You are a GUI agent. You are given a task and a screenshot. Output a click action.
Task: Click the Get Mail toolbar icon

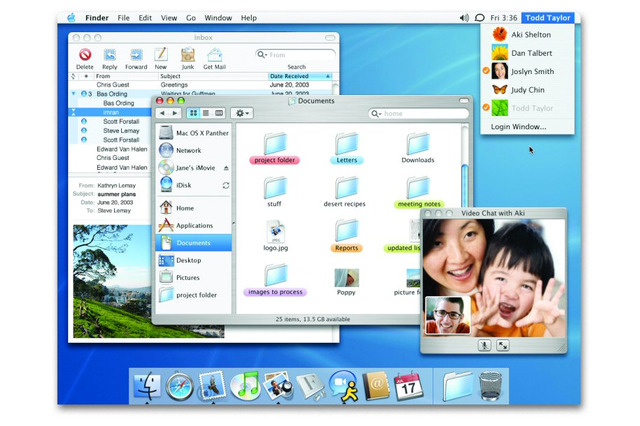(x=214, y=54)
